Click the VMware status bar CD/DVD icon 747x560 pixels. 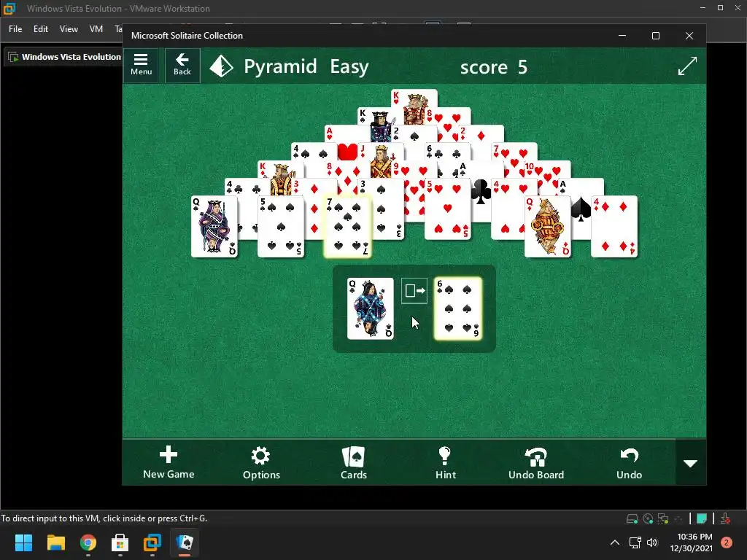[648, 518]
